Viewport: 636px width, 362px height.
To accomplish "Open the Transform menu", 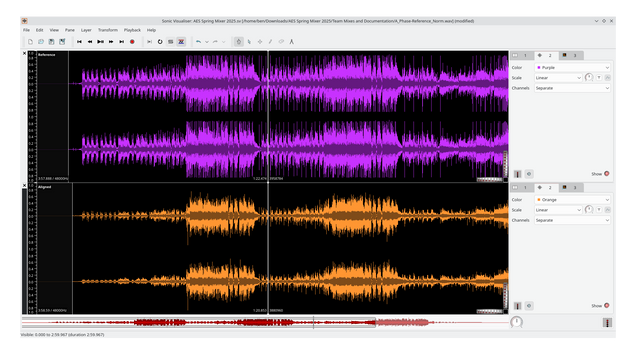I will coord(107,30).
